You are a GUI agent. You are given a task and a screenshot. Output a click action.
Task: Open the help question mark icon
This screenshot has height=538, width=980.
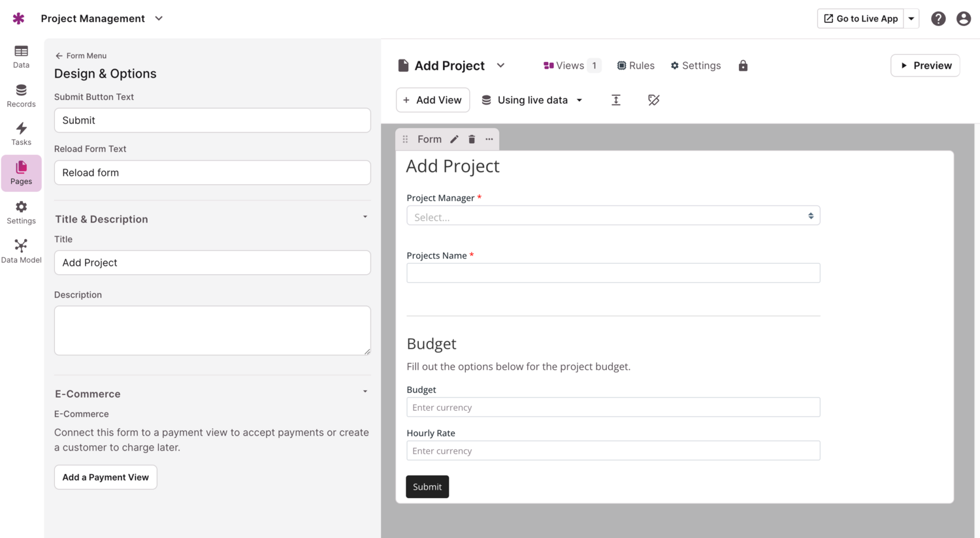938,19
